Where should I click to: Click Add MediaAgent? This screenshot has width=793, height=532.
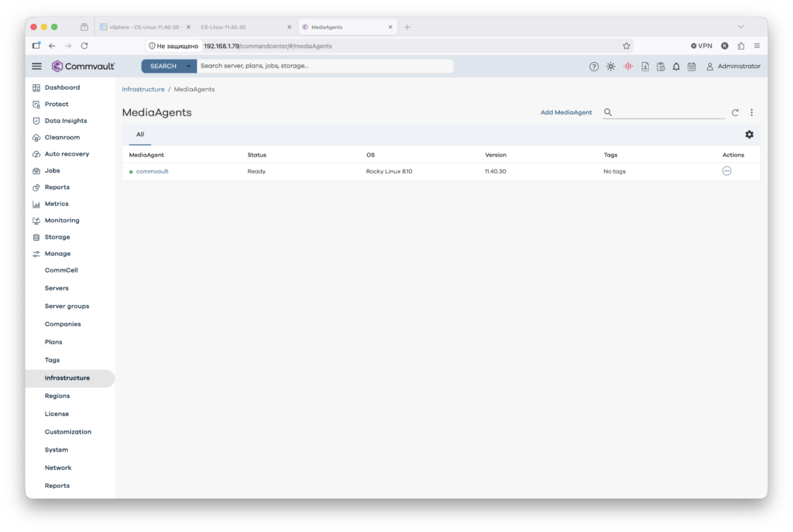[566, 112]
